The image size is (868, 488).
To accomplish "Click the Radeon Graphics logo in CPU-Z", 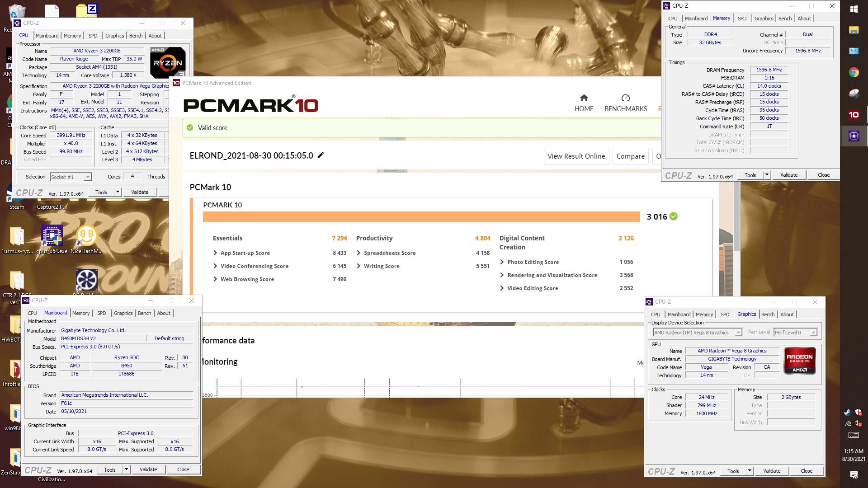I will (800, 361).
